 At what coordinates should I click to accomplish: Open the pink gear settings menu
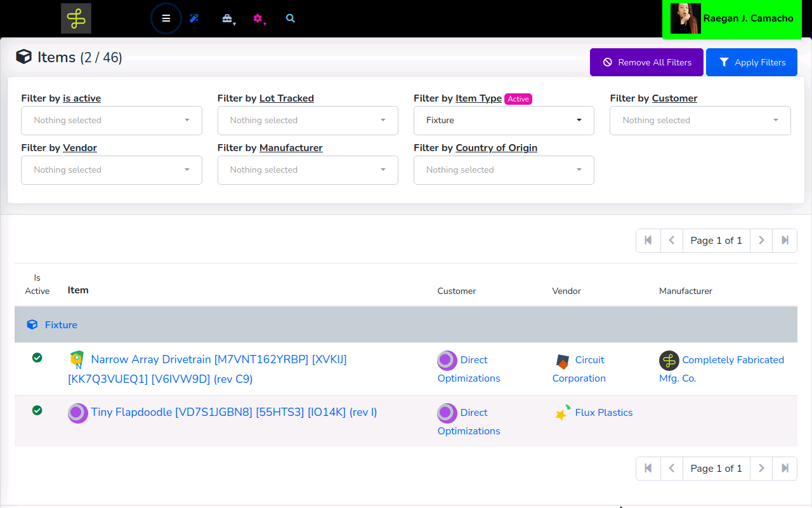pos(258,18)
